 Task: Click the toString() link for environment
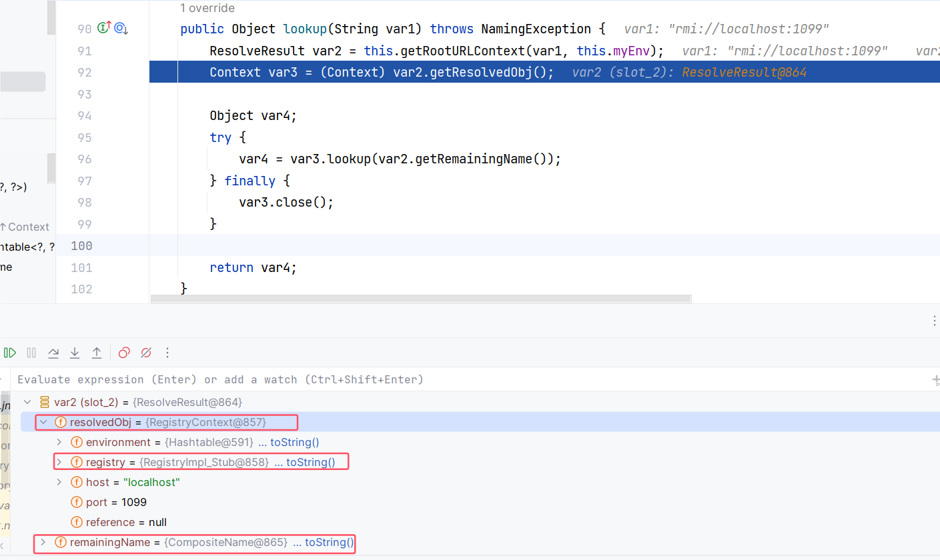click(294, 442)
